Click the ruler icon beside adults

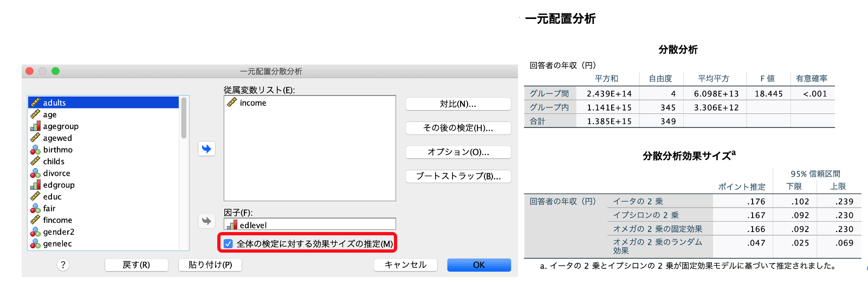35,102
